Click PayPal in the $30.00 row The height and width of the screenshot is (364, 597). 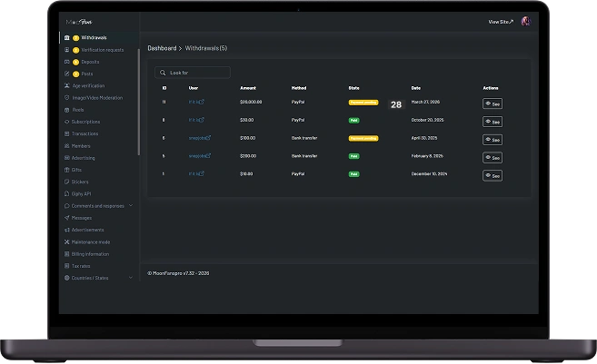(x=298, y=120)
